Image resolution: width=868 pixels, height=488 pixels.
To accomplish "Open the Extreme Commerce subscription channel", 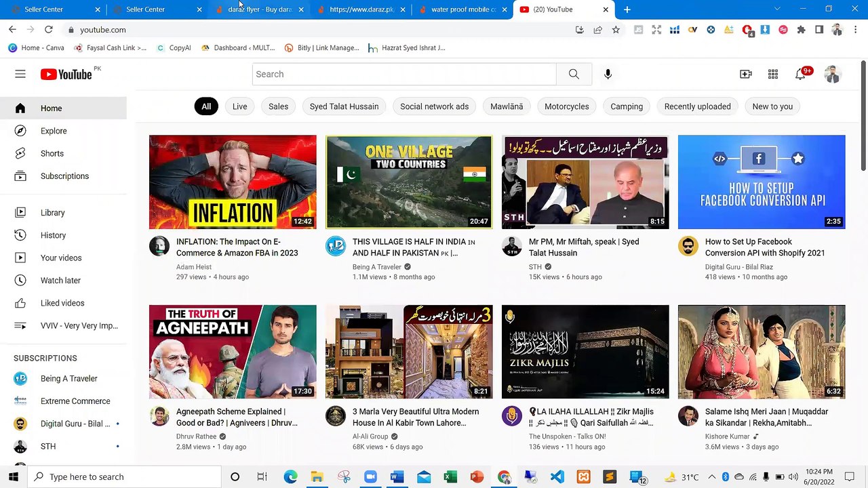I will 63,401.
